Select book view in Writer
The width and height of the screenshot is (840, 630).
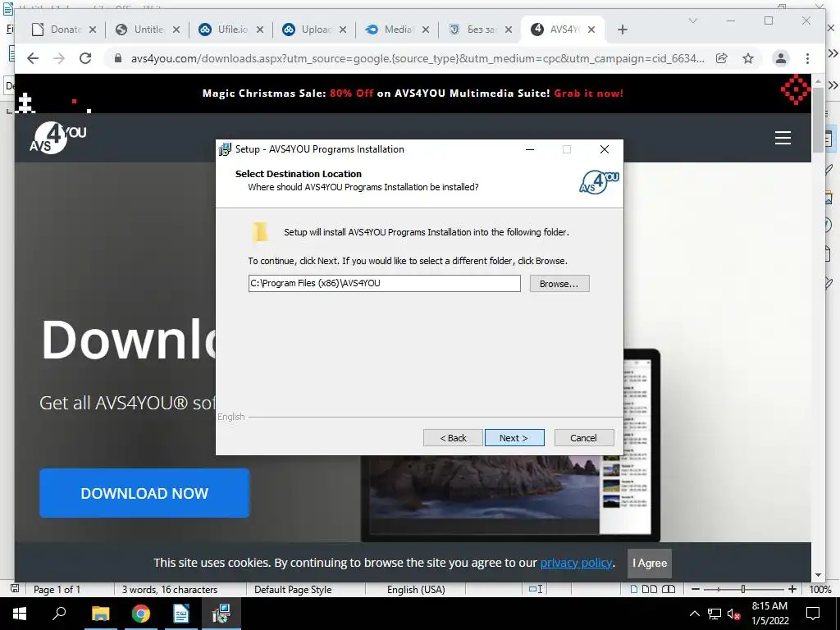(669, 589)
